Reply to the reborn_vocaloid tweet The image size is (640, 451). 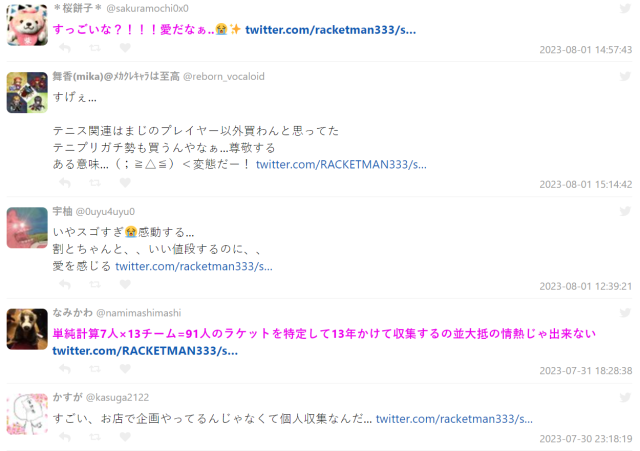point(65,183)
